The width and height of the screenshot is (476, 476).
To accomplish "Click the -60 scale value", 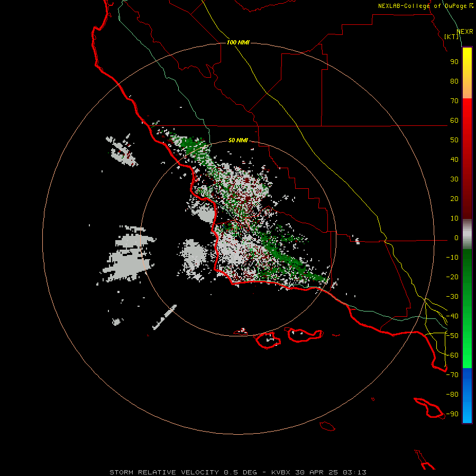I will [x=452, y=355].
